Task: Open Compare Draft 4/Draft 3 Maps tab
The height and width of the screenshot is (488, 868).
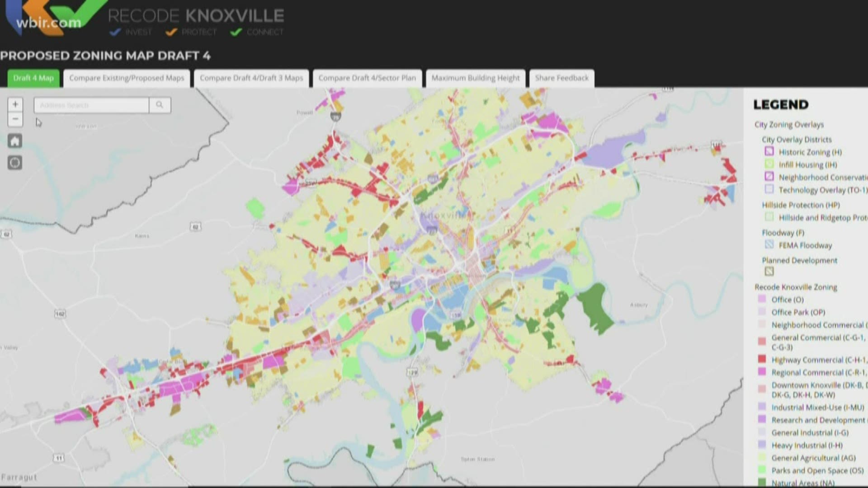Action: click(x=251, y=78)
